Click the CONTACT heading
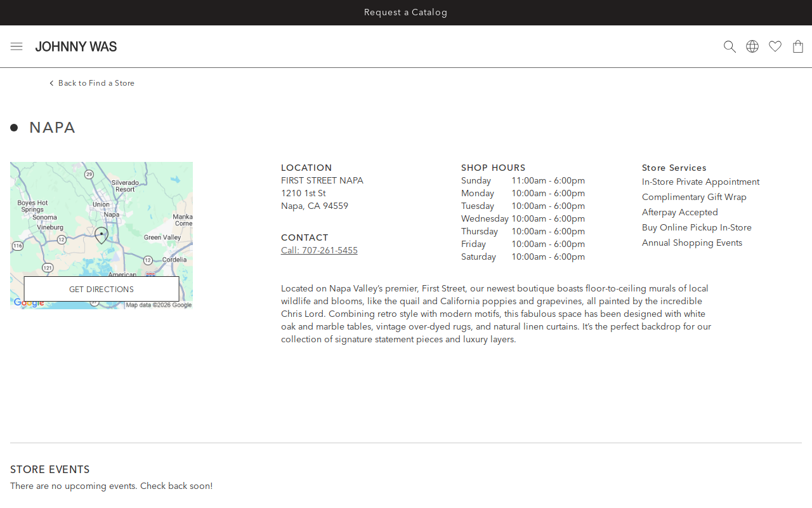 [x=304, y=238]
